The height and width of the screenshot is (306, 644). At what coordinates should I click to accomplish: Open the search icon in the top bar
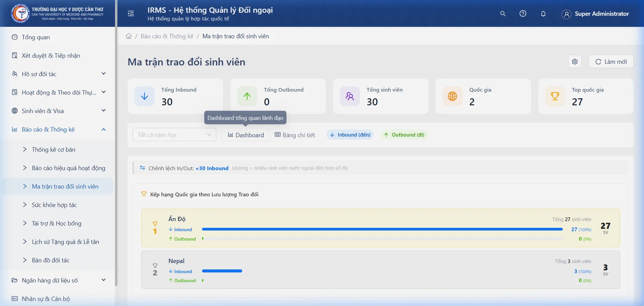[x=502, y=13]
